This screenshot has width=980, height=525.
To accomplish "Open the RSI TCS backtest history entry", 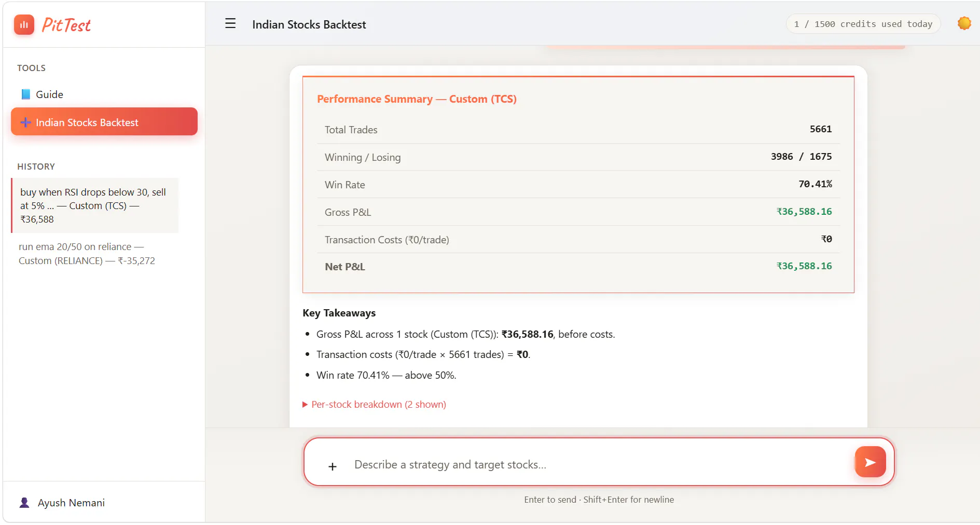I will (95, 205).
